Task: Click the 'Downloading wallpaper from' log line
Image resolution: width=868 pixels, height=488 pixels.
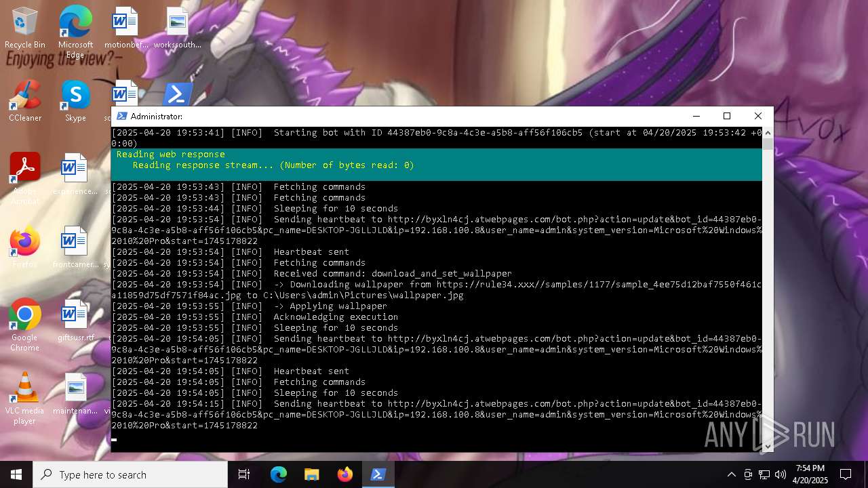Action: [x=437, y=290]
